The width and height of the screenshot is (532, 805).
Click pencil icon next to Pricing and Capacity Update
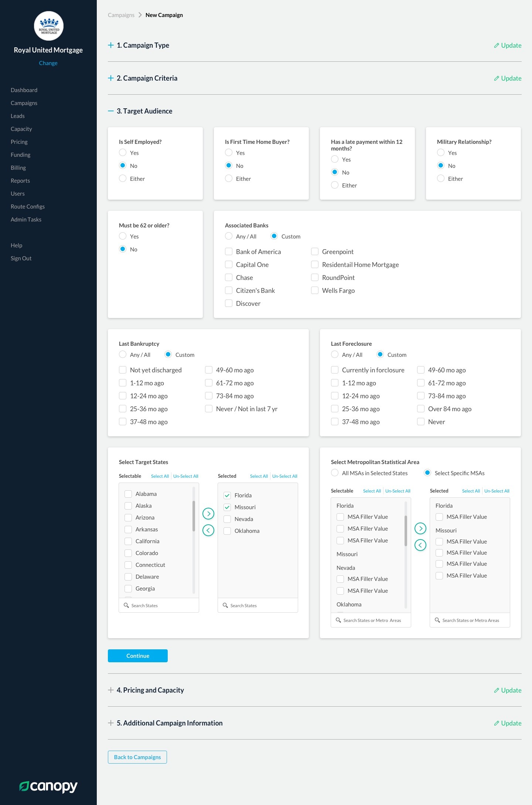497,690
